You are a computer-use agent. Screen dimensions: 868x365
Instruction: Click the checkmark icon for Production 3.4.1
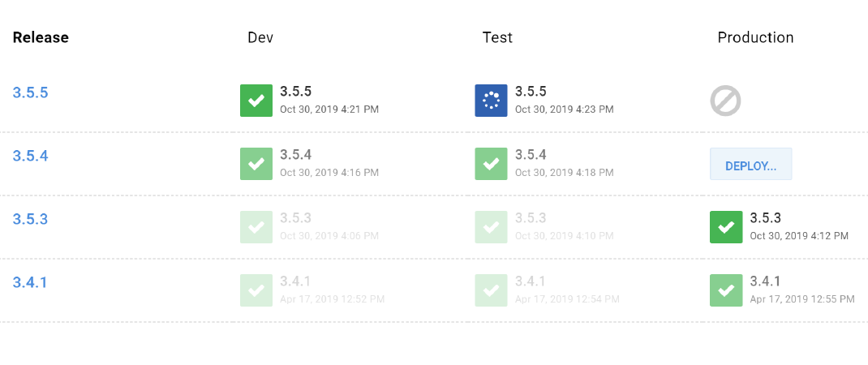click(726, 290)
